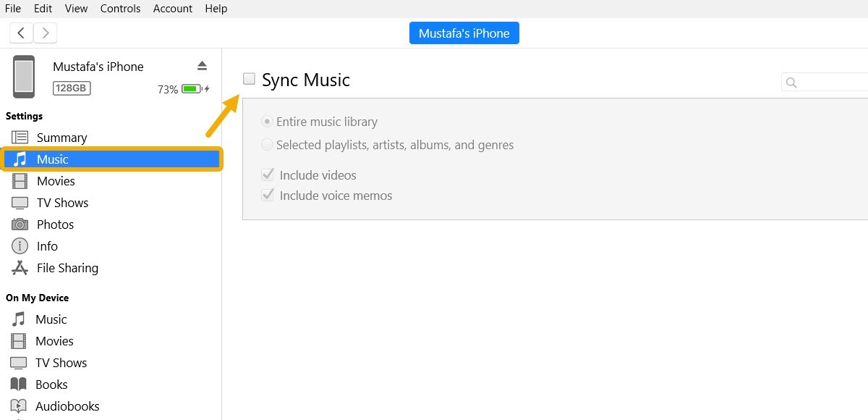Uncheck Include voice memos

tap(267, 194)
